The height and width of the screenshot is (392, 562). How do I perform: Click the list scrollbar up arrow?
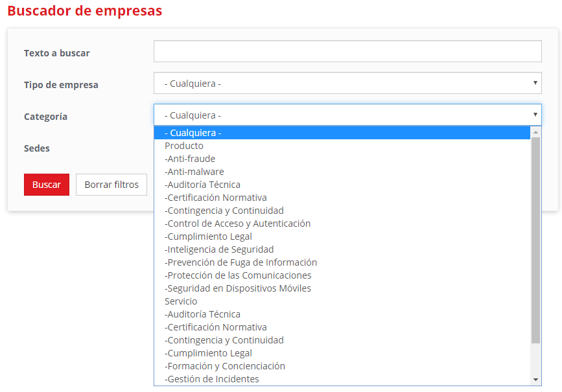pyautogui.click(x=535, y=132)
